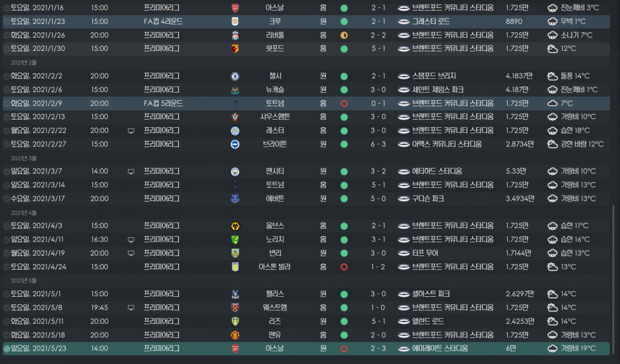Click TV broadcast icon on 2021/5/8 match
The image size is (620, 364).
pos(131,308)
